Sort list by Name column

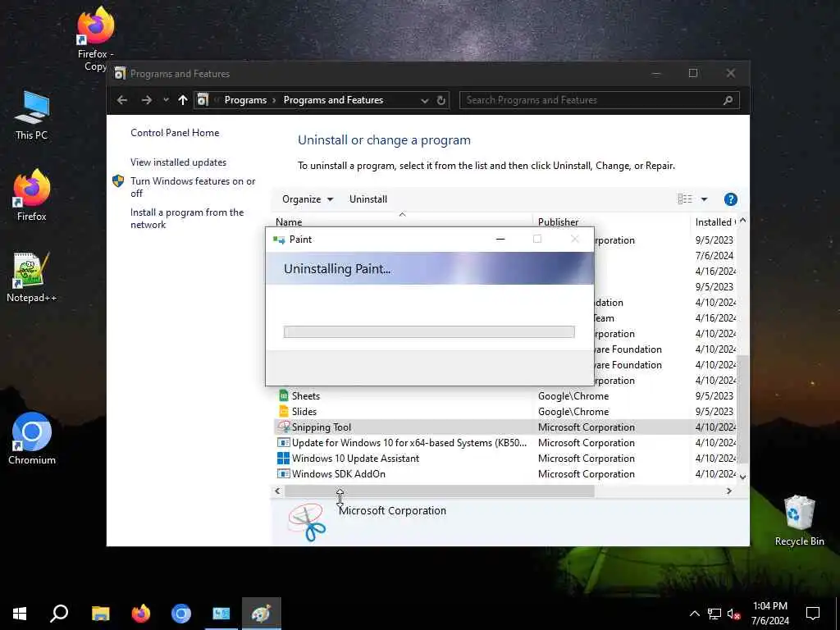[x=289, y=221]
